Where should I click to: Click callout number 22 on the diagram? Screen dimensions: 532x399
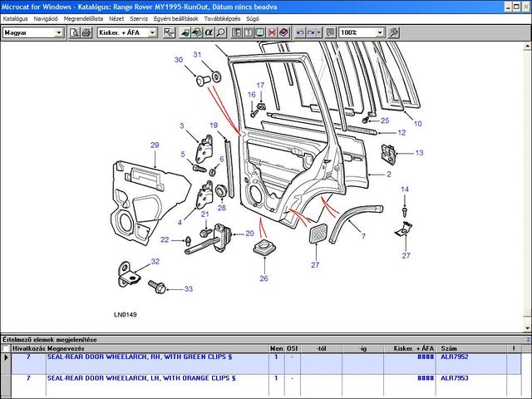tap(165, 240)
